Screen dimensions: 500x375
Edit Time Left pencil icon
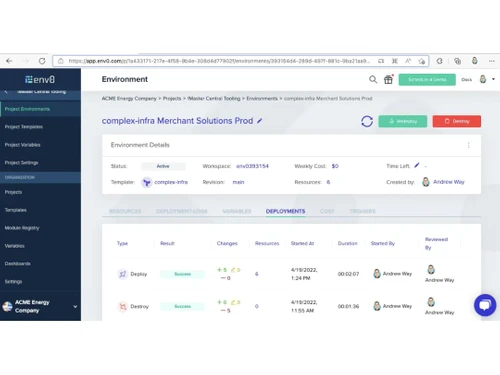(417, 165)
